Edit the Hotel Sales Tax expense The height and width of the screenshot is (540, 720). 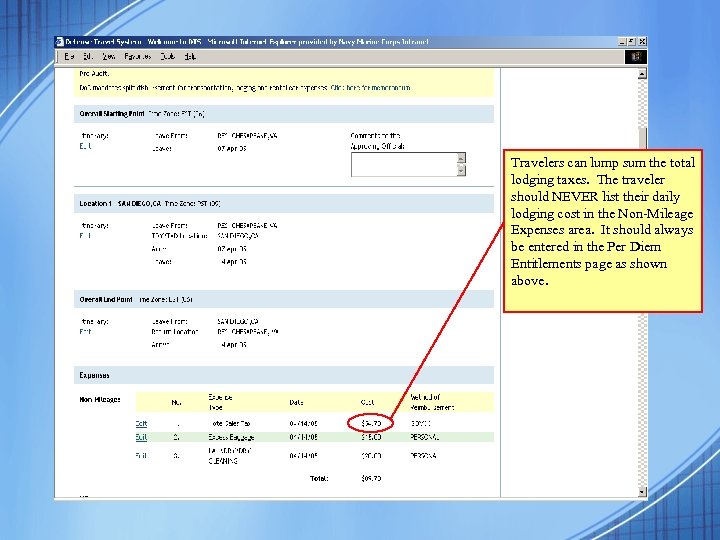[x=141, y=423]
